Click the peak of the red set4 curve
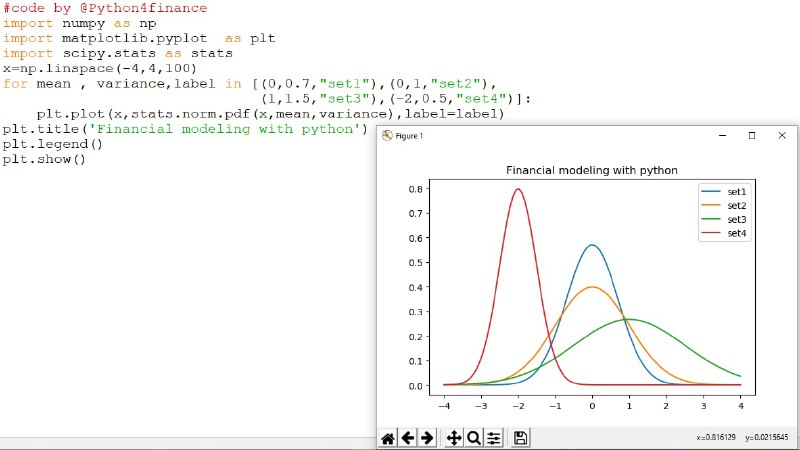Screen dimensions: 800x450 click(518, 189)
